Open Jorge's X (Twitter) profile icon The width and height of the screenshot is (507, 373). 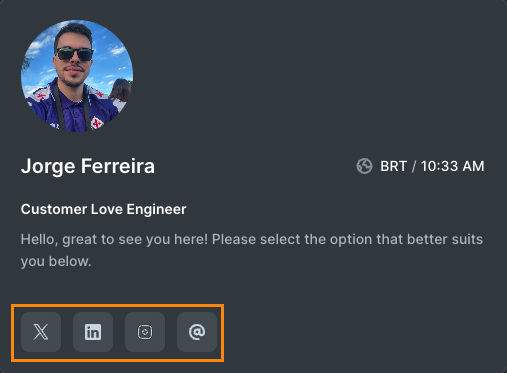[x=41, y=332]
